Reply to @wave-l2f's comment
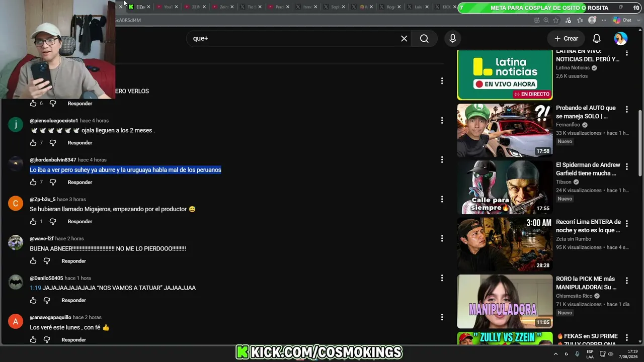The image size is (644, 362). point(73,261)
